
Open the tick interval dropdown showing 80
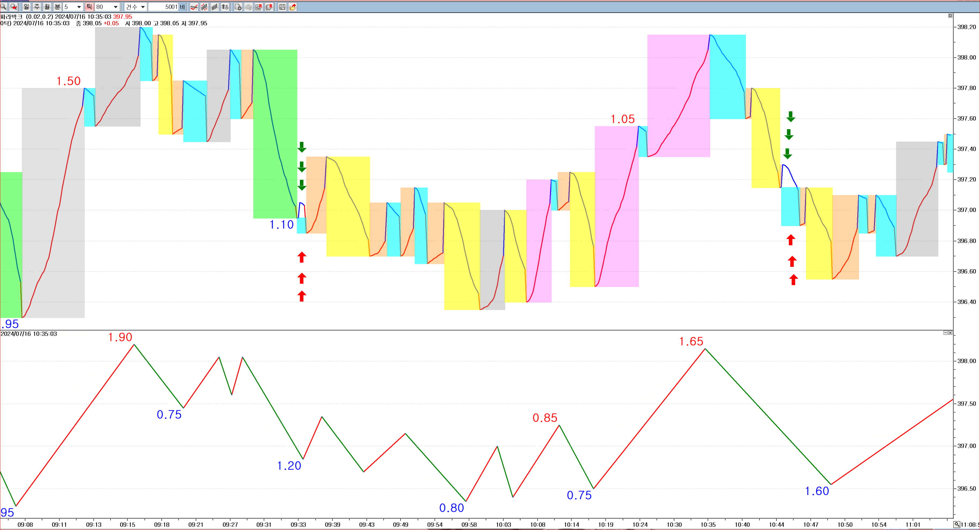click(x=116, y=7)
